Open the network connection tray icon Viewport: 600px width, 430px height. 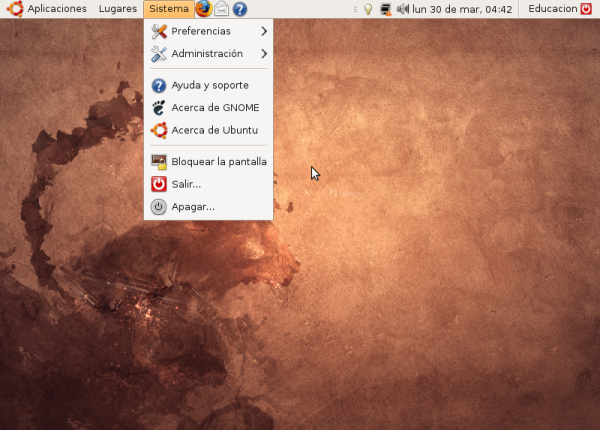pyautogui.click(x=385, y=9)
